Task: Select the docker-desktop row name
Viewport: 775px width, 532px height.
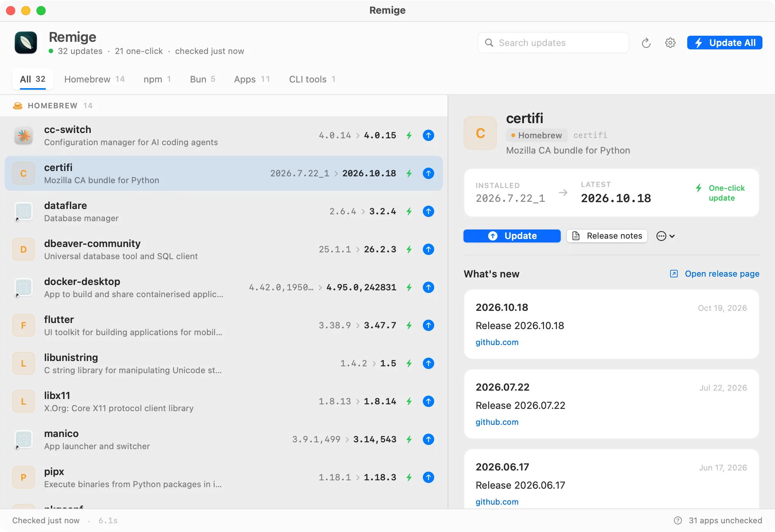Action: coord(82,281)
